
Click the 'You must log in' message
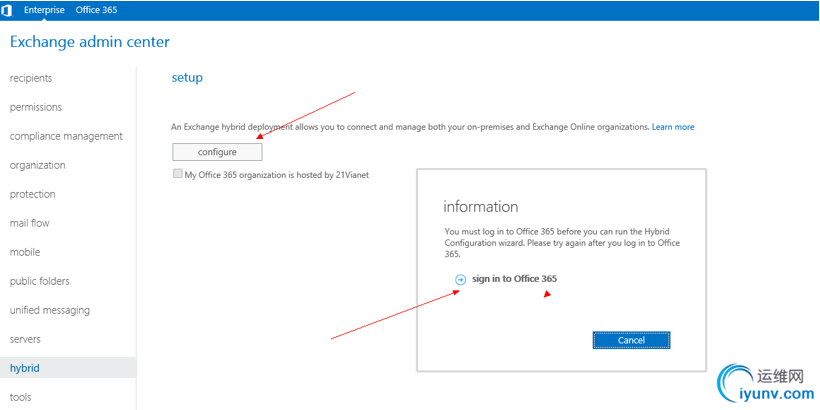[x=562, y=243]
